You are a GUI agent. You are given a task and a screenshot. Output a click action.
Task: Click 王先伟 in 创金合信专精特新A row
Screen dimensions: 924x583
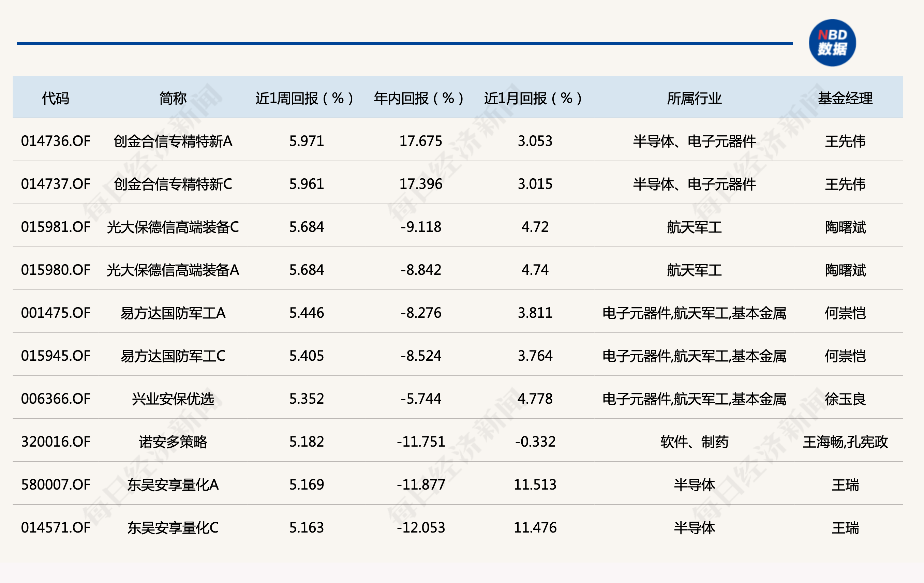[x=845, y=141]
